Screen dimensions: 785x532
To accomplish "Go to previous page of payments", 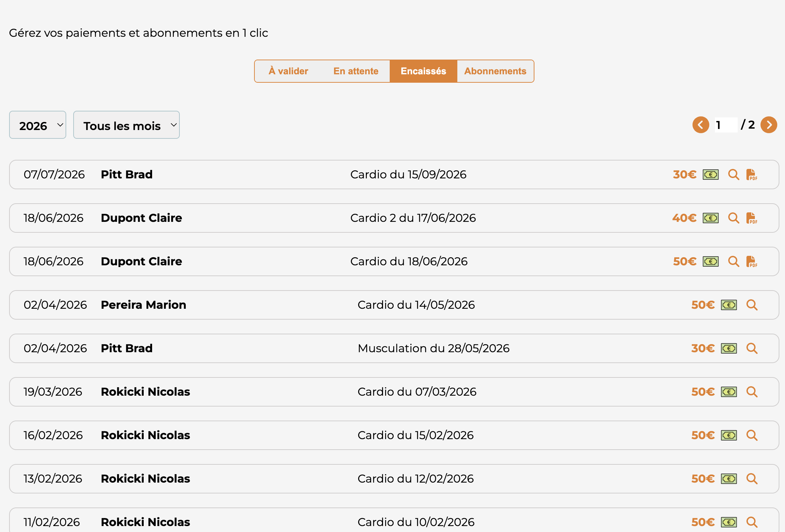I will pos(701,125).
